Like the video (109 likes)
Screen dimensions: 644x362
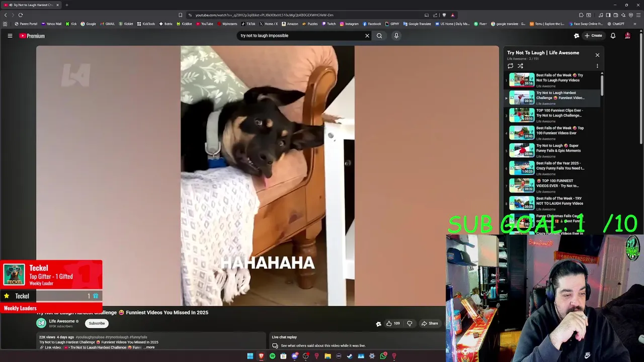click(393, 323)
